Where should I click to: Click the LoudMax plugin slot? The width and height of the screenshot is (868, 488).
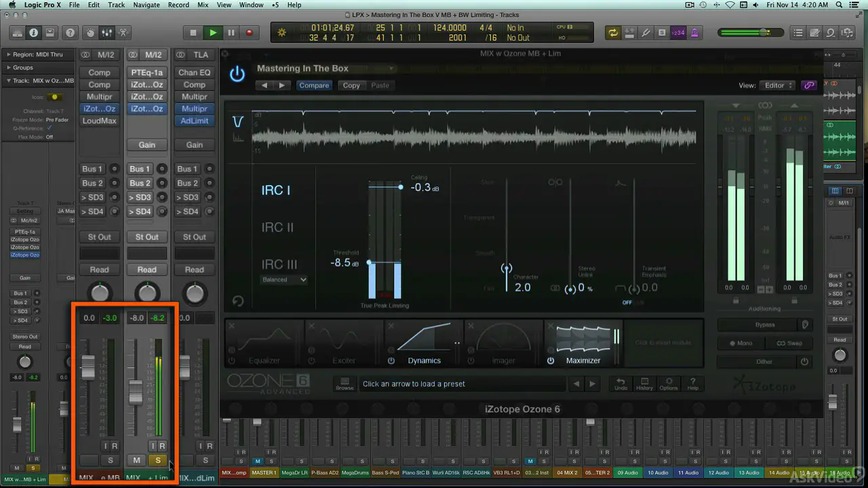pyautogui.click(x=99, y=121)
